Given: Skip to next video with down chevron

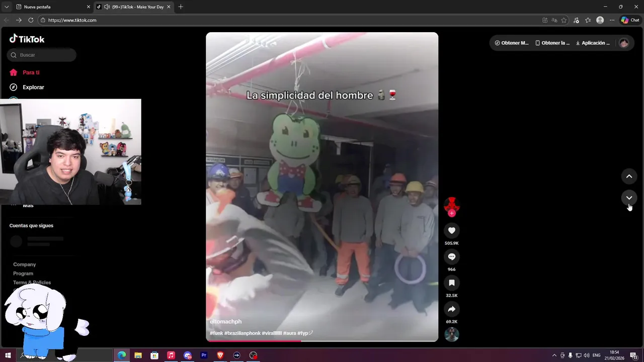Looking at the screenshot, I should (629, 198).
